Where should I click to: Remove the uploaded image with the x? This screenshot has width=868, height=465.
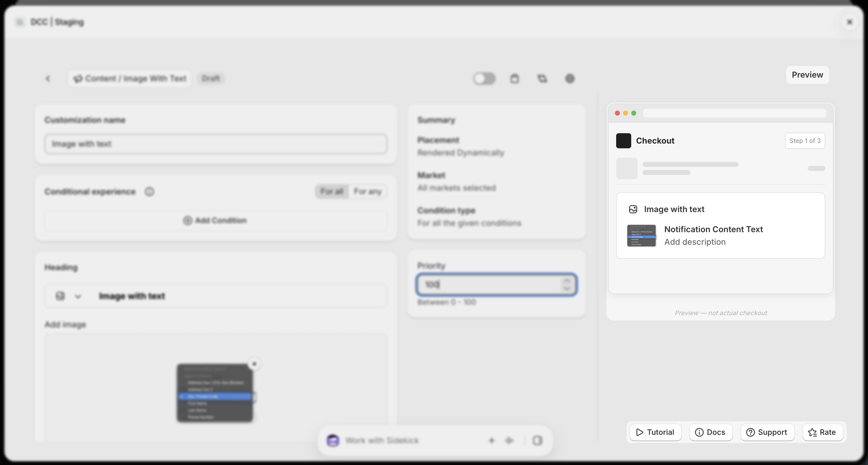[254, 364]
